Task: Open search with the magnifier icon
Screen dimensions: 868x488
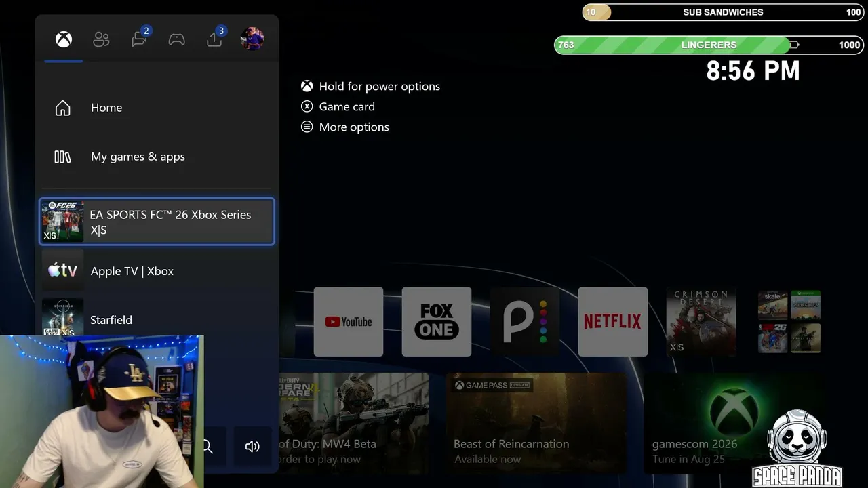Action: 208,446
